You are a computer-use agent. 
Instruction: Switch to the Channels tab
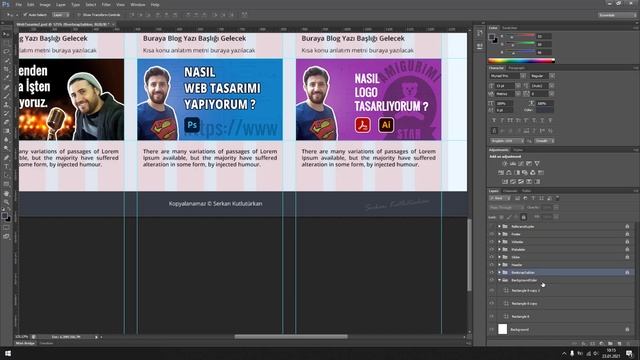click(510, 191)
